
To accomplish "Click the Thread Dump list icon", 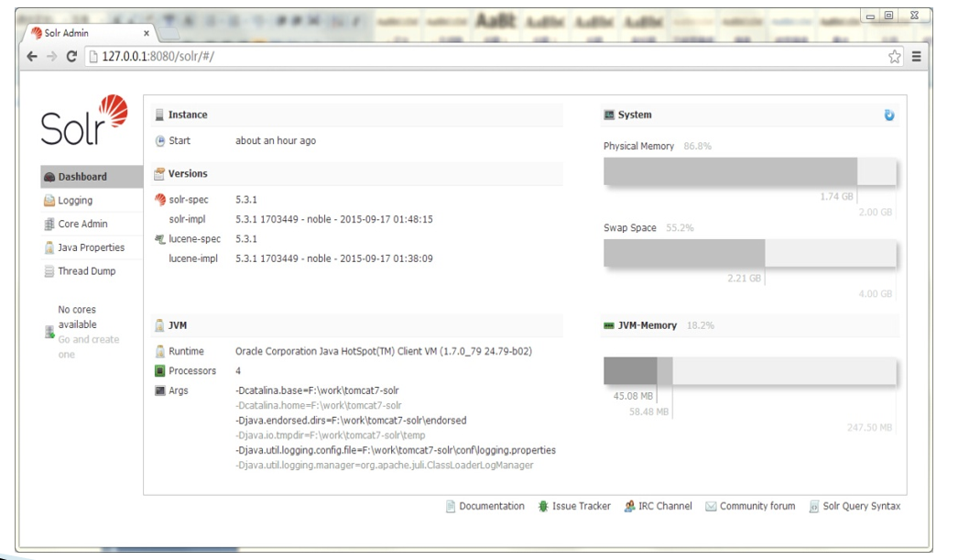I will click(x=49, y=271).
